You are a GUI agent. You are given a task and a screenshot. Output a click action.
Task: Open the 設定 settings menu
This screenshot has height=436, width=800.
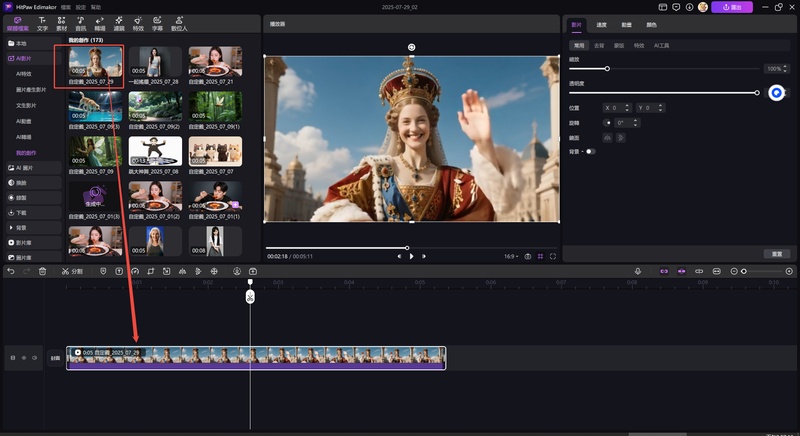81,7
